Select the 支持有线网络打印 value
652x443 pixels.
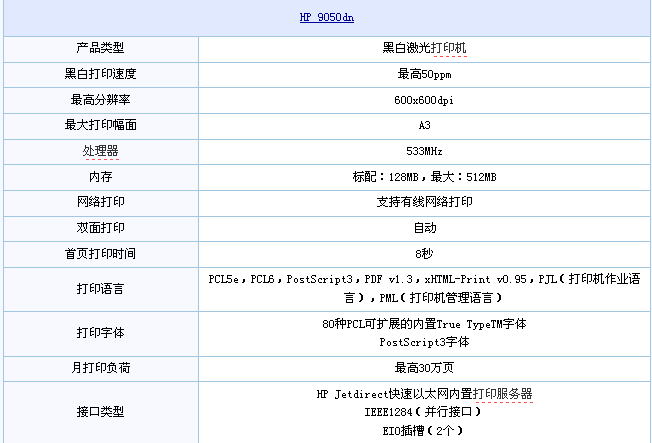tap(424, 202)
